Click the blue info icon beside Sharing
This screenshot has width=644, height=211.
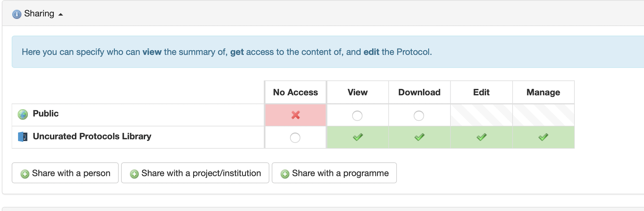(17, 14)
